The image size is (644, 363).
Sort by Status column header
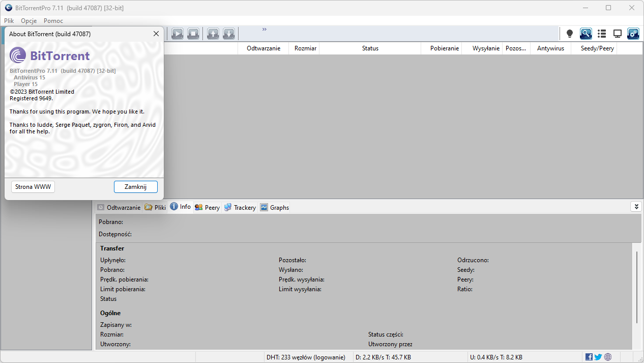370,48
